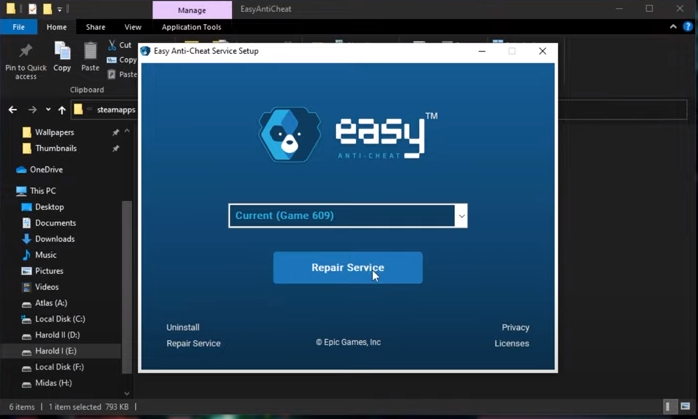Open the Thumbnails quick access folder
Screen dimensions: 698x419
(x=56, y=148)
